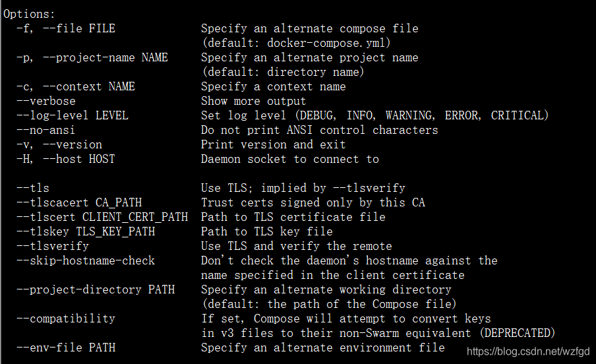This screenshot has width=596, height=364.
Task: Click the "(default: docker-compose.yml)" line
Action: (297, 43)
